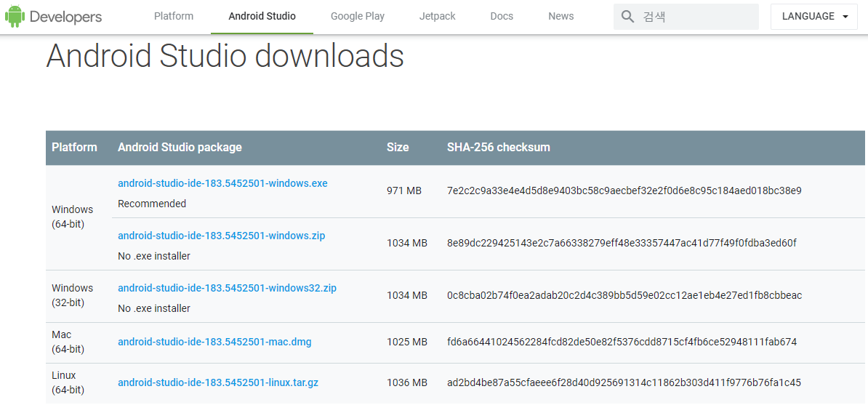Download android-studio-ide-183.5452501-mac.dmg
Screen dimensions: 868x405
point(214,342)
